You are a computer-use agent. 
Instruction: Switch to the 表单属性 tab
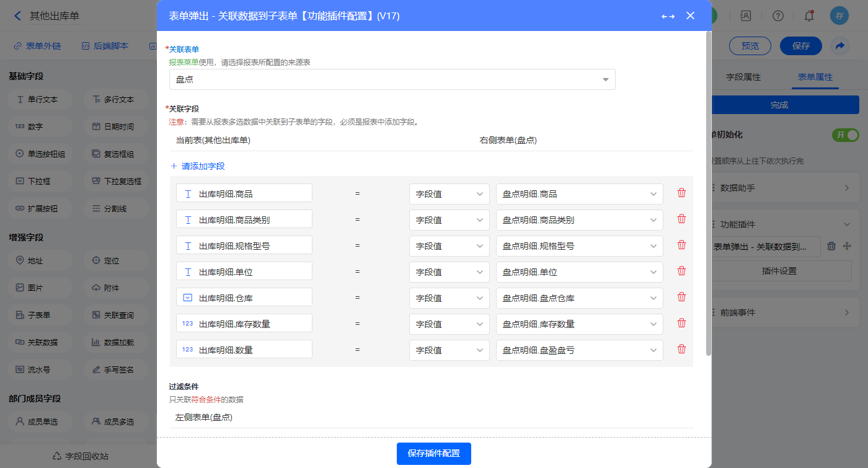pyautogui.click(x=815, y=77)
